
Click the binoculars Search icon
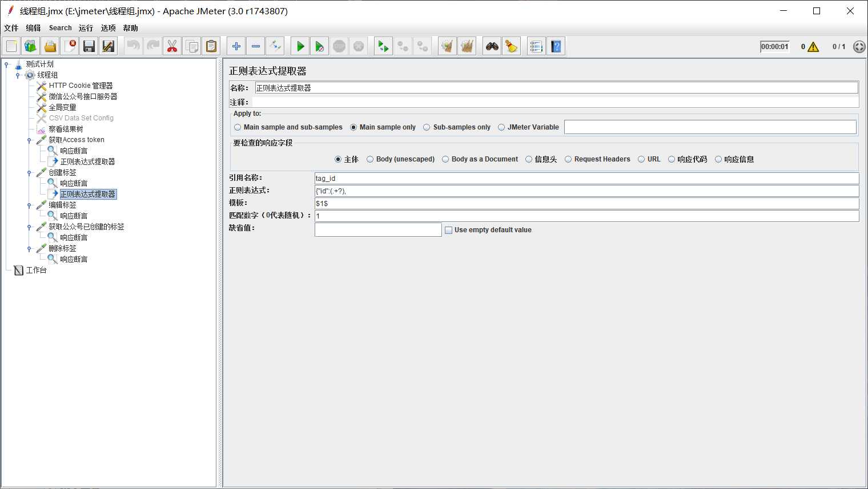tap(492, 46)
